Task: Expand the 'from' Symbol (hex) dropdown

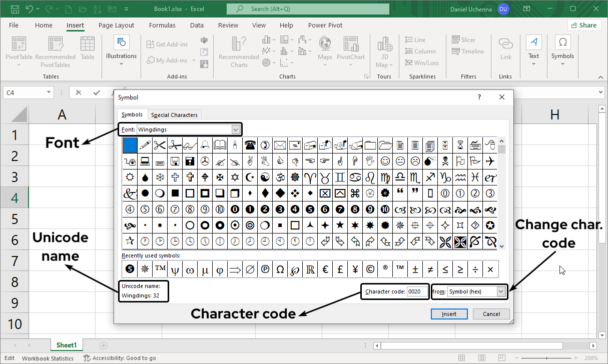Action: (x=501, y=291)
